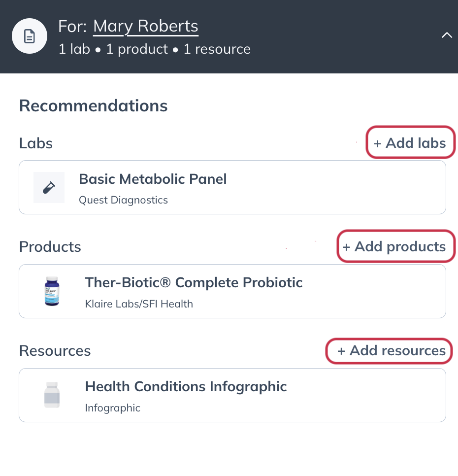Click the chevron in the top right corner
The height and width of the screenshot is (476, 458).
coord(447,35)
